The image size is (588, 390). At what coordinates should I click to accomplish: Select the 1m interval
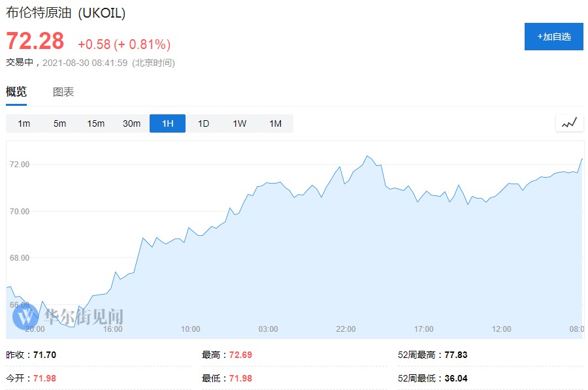(x=24, y=123)
